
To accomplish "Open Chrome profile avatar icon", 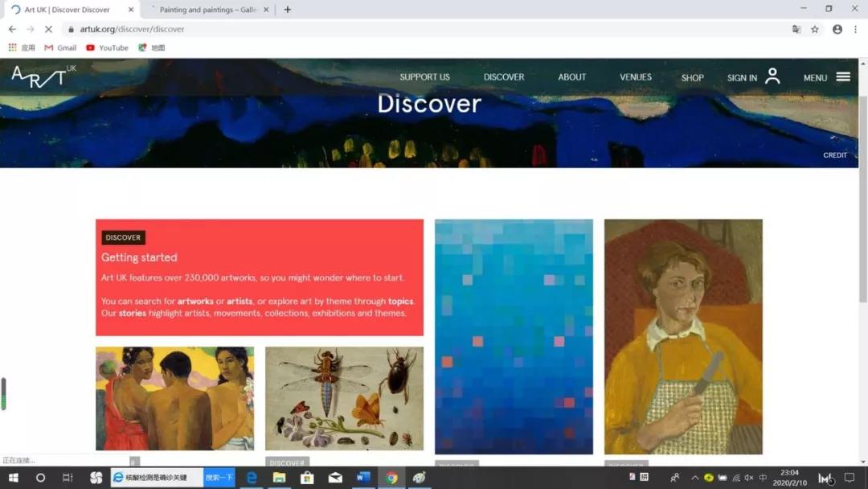I will pyautogui.click(x=837, y=29).
